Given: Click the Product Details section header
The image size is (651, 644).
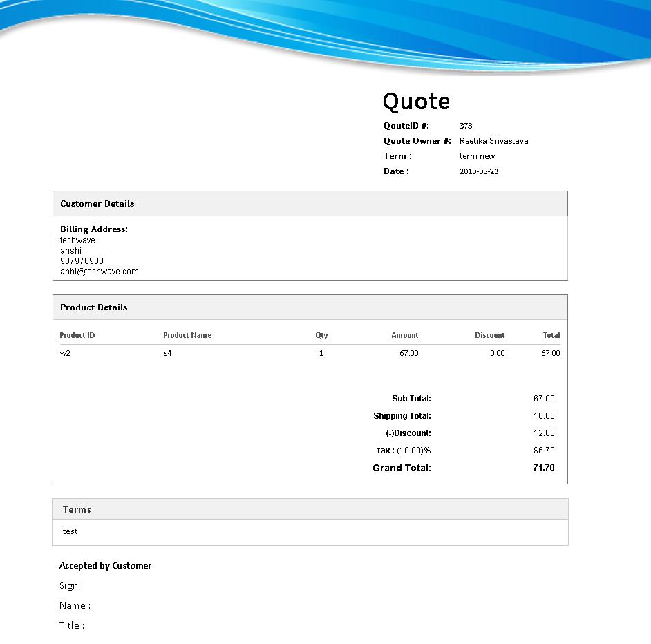Looking at the screenshot, I should point(94,307).
